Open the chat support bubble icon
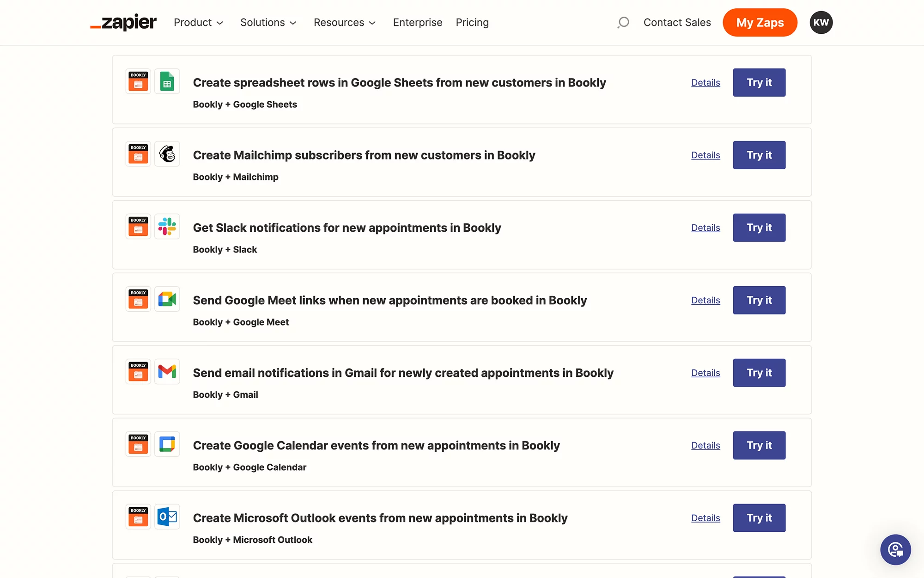This screenshot has height=578, width=924. tap(895, 550)
